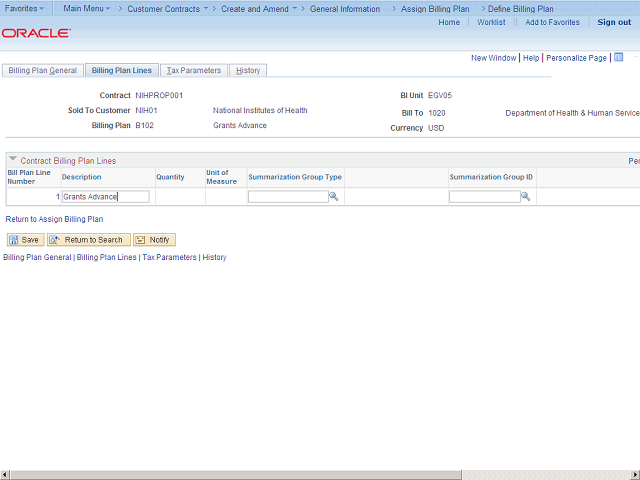Open the History tab

[248, 70]
